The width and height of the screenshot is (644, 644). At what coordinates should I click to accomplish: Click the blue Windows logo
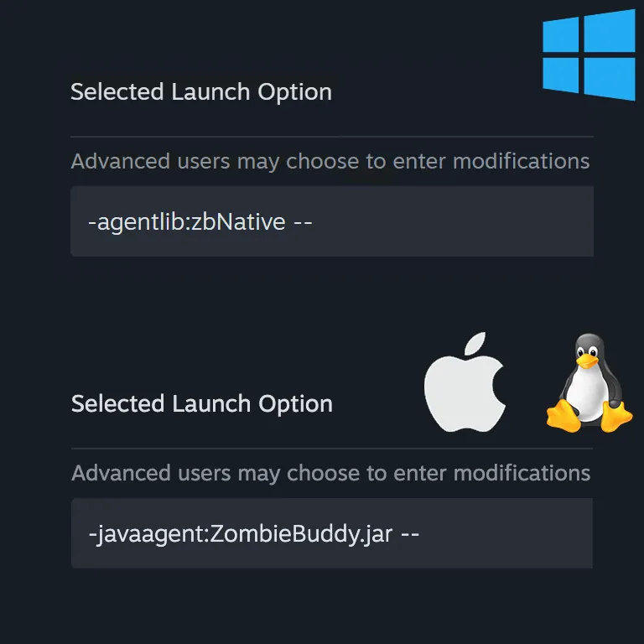[589, 55]
